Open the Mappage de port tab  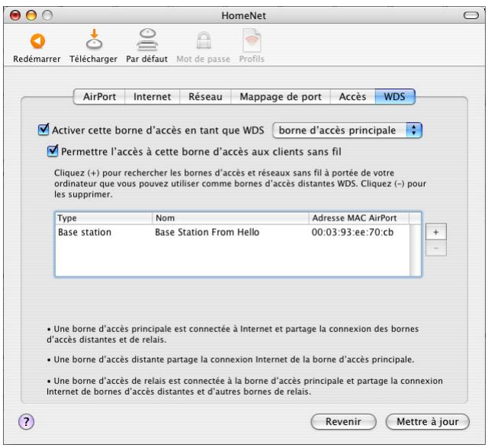click(281, 97)
